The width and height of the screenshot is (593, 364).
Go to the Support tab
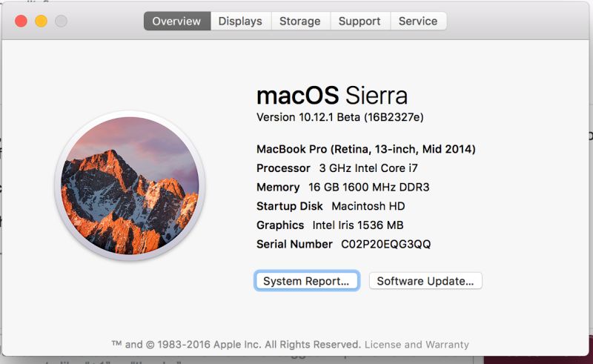pyautogui.click(x=360, y=21)
